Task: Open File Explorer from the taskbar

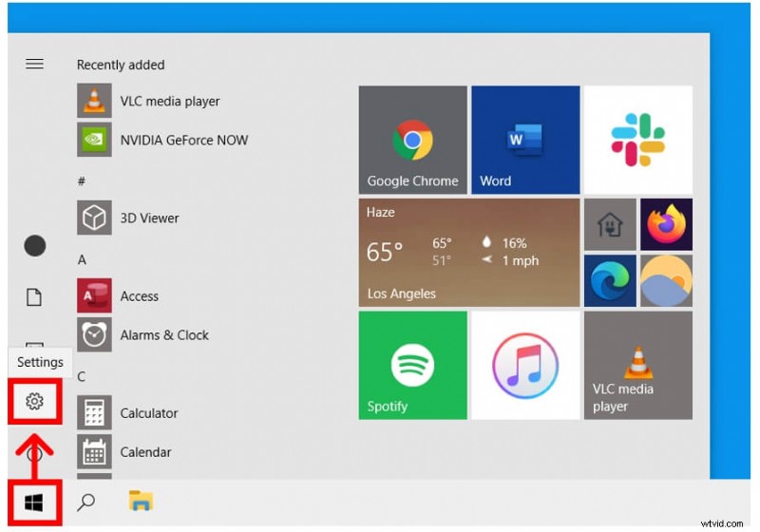Action: [141, 502]
